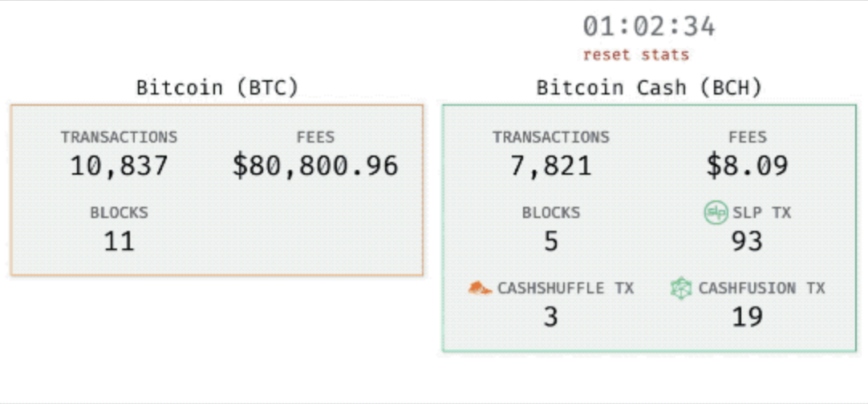Select BTC fees value $80,800.96

[315, 166]
